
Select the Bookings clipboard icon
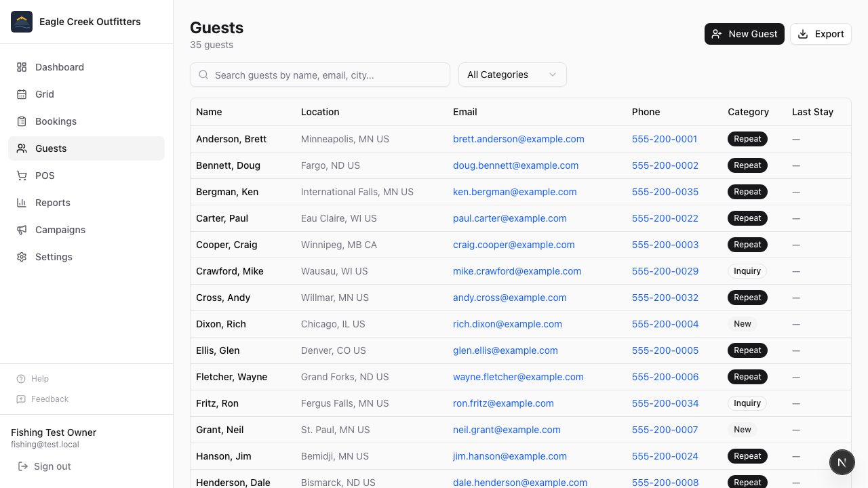[x=22, y=121]
